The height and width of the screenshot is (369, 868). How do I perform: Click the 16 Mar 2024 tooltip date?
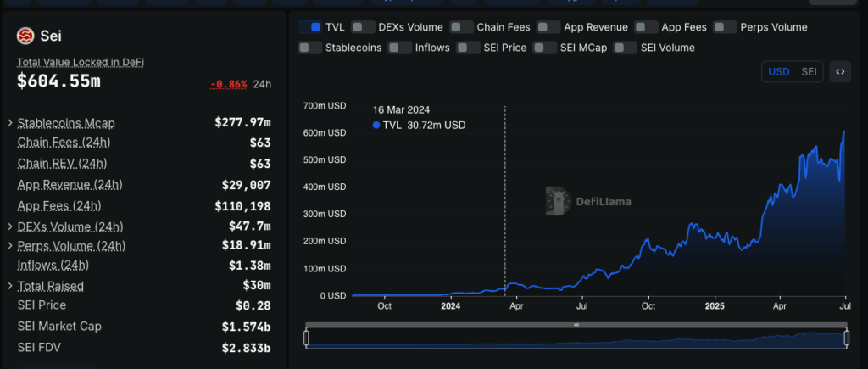pos(401,109)
